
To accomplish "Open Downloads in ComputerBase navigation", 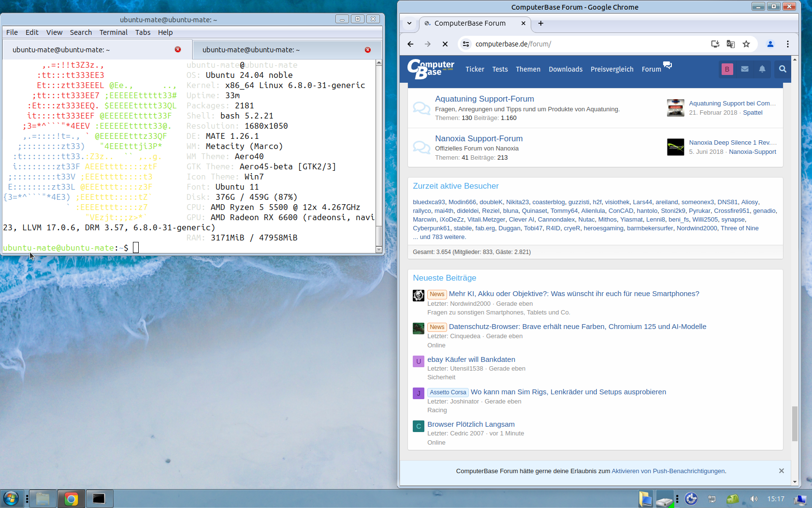I will (565, 69).
